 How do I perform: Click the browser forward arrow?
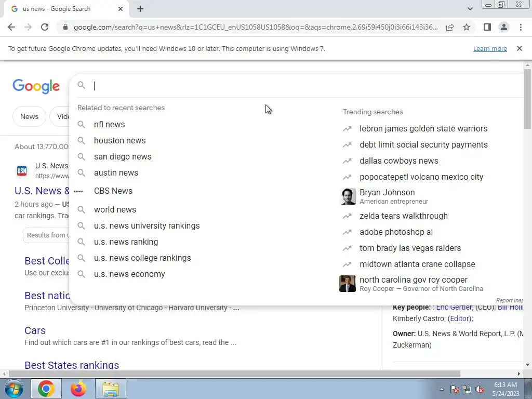(28, 27)
